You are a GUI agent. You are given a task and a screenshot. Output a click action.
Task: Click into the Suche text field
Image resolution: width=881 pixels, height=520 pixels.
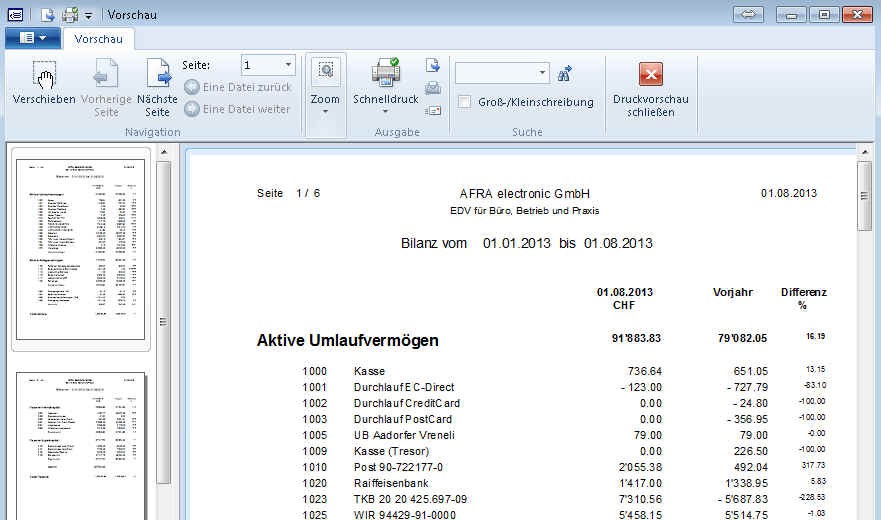coord(496,73)
